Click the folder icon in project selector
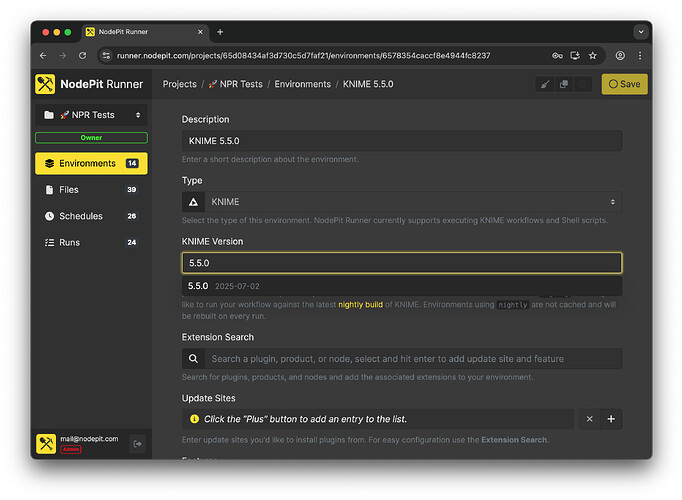Viewport: 682px width, 500px height. point(49,115)
